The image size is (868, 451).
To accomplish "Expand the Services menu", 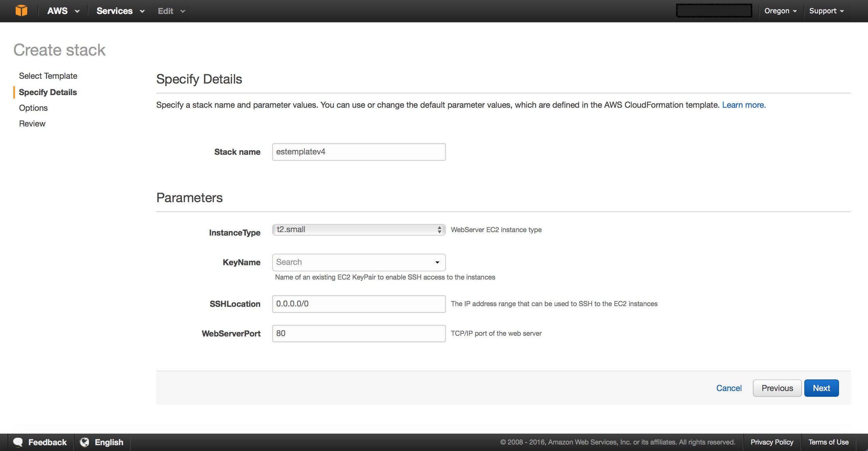I will 120,11.
